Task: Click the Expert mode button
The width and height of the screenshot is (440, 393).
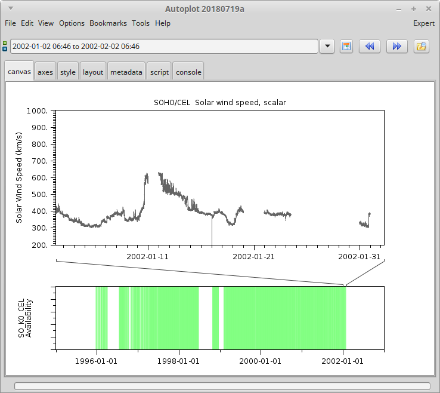Action: [x=424, y=23]
